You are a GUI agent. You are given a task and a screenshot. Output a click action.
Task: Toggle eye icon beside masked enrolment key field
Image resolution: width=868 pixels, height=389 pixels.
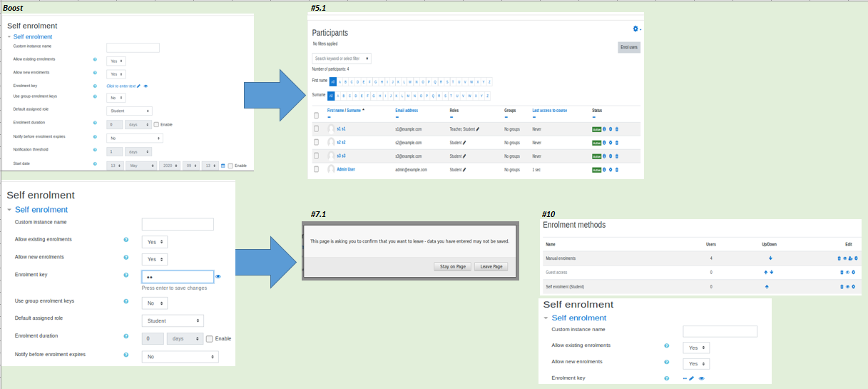click(x=218, y=276)
